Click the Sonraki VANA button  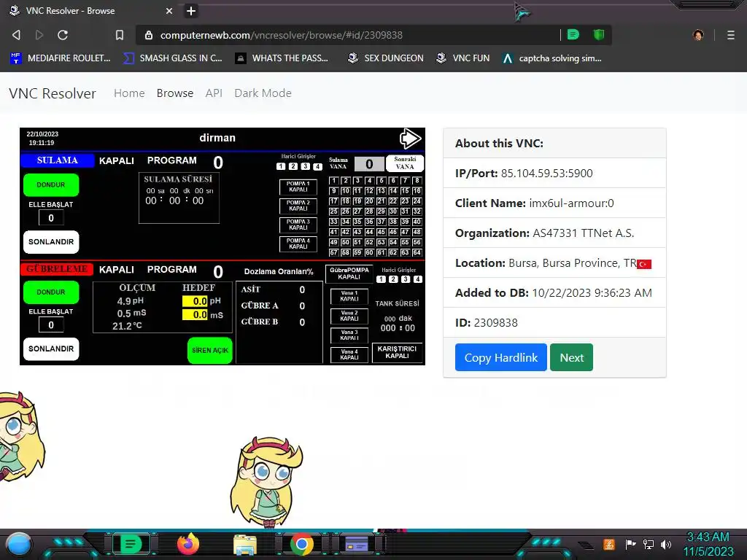(405, 163)
